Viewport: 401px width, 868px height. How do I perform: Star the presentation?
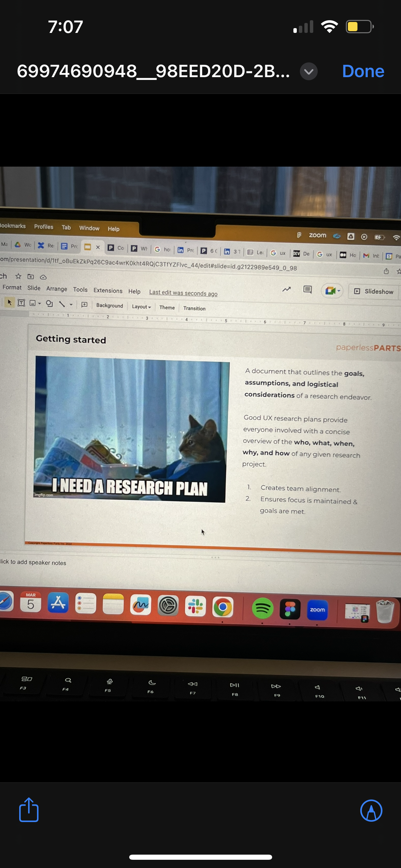coord(19,276)
